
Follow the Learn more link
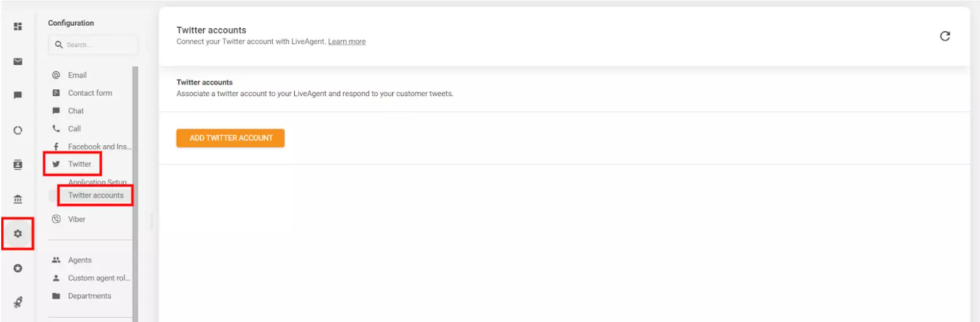pos(346,42)
